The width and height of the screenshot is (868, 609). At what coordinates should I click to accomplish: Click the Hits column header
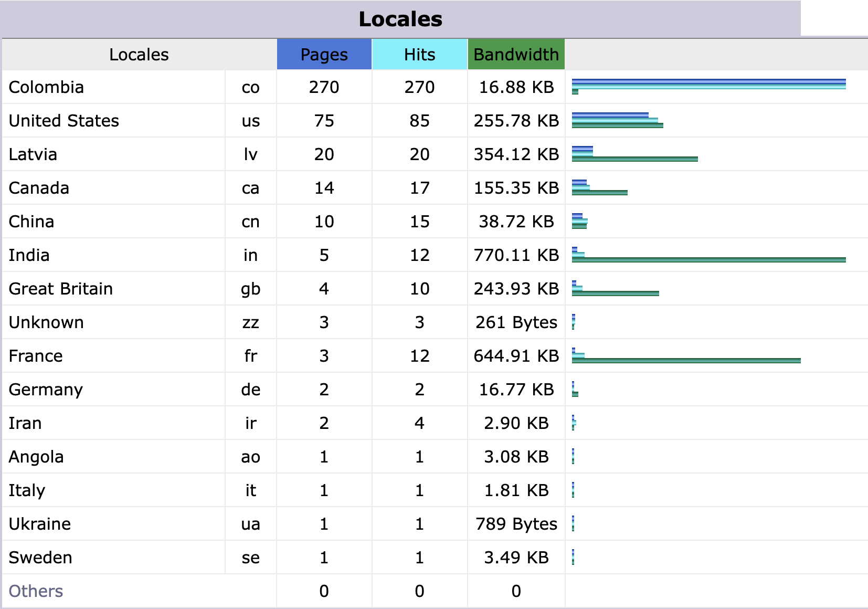[x=419, y=55]
